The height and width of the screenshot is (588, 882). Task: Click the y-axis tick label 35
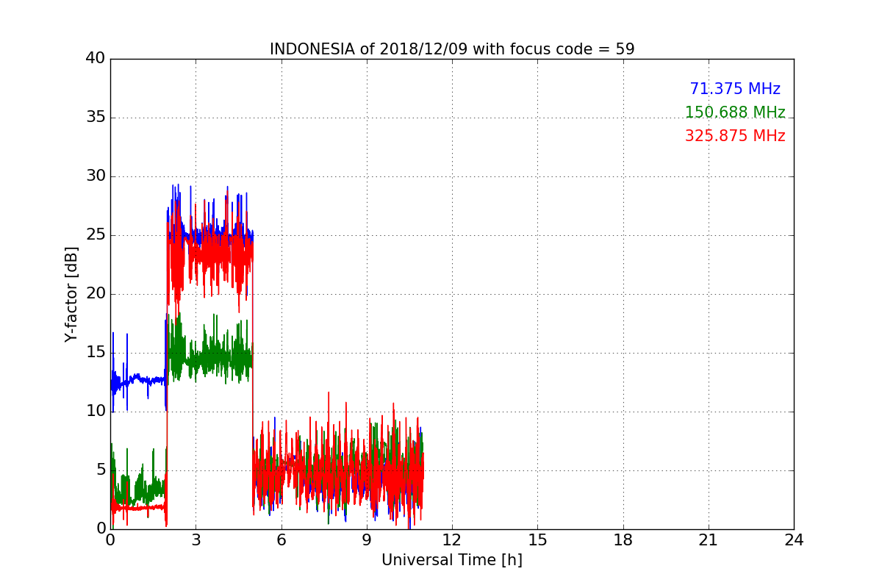[x=96, y=118]
